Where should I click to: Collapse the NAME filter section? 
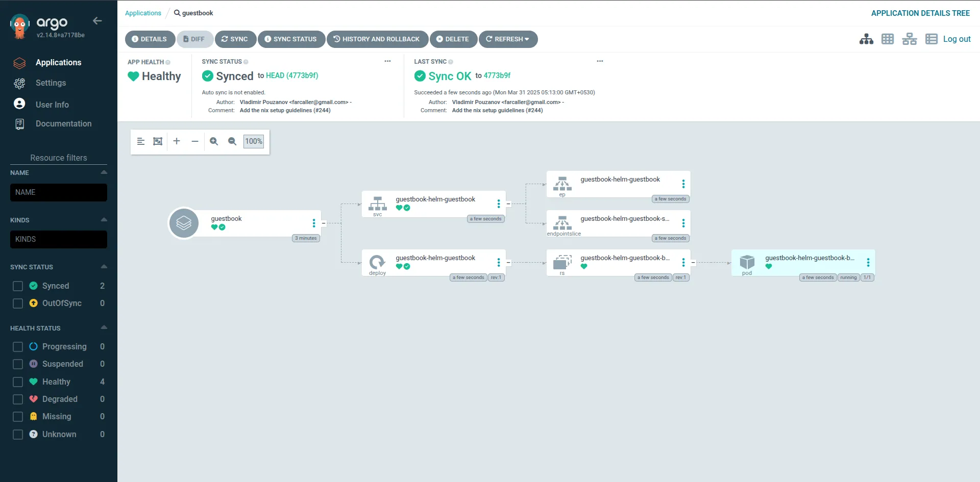(x=104, y=172)
